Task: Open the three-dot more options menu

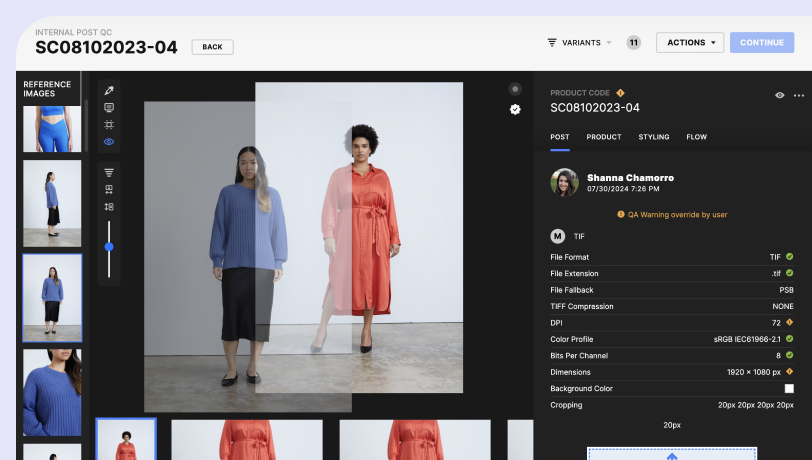Action: point(798,95)
